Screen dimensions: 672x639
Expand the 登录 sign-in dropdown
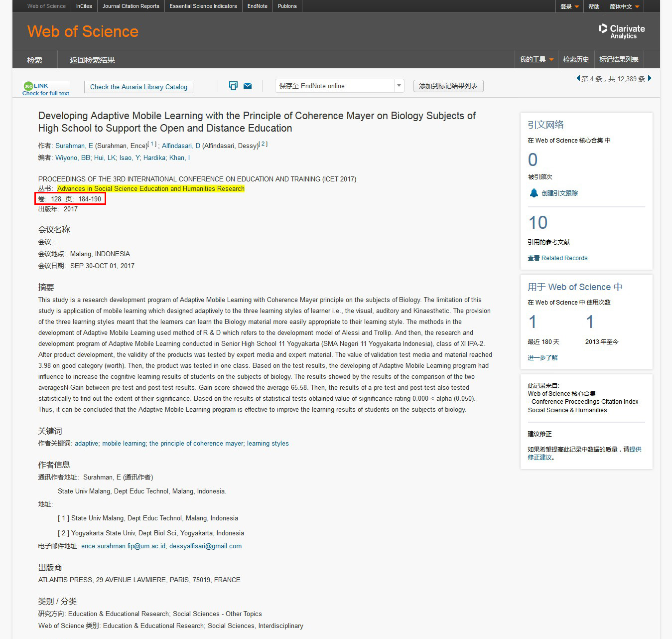pos(569,6)
